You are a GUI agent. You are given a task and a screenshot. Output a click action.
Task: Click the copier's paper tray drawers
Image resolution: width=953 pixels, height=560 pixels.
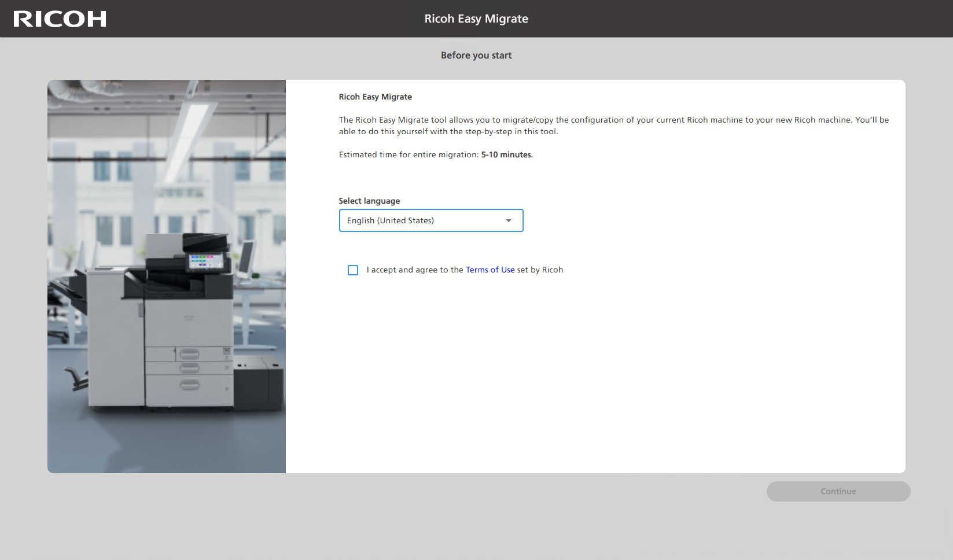click(188, 370)
